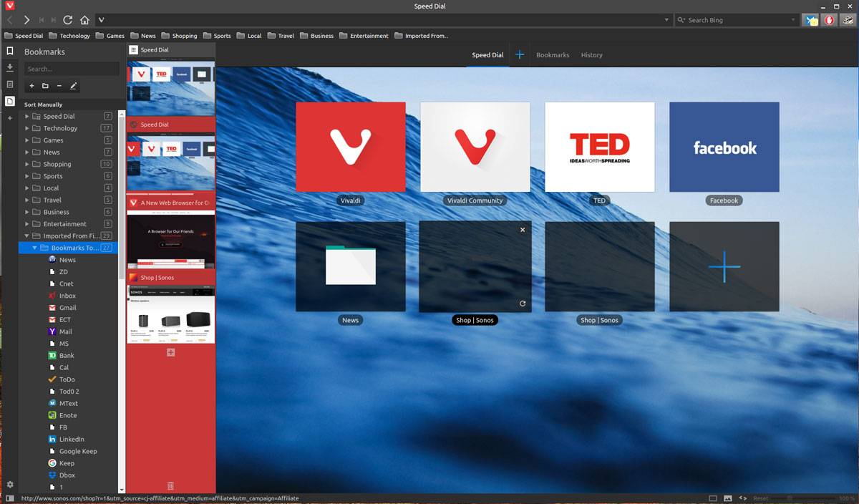Reset page zoom level
Screen dimensions: 859x504
coord(760,498)
